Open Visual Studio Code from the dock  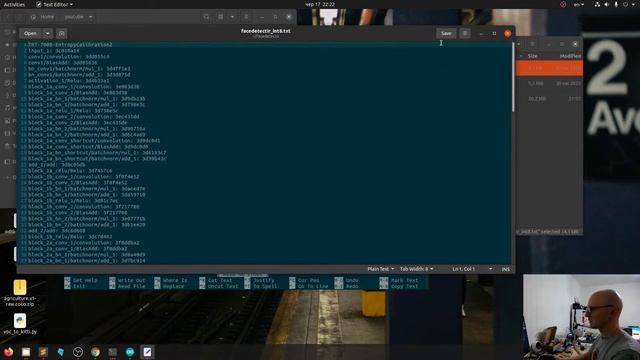60,352
